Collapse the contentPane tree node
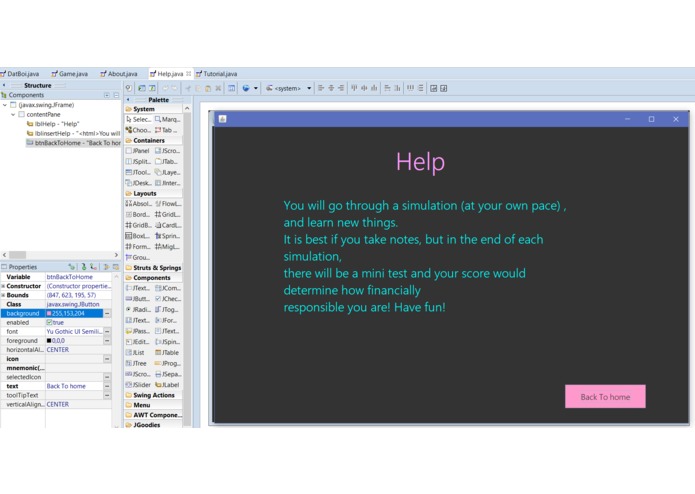 (x=13, y=114)
